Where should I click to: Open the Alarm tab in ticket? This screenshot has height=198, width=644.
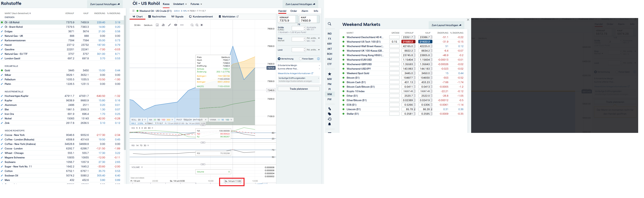pos(305,11)
